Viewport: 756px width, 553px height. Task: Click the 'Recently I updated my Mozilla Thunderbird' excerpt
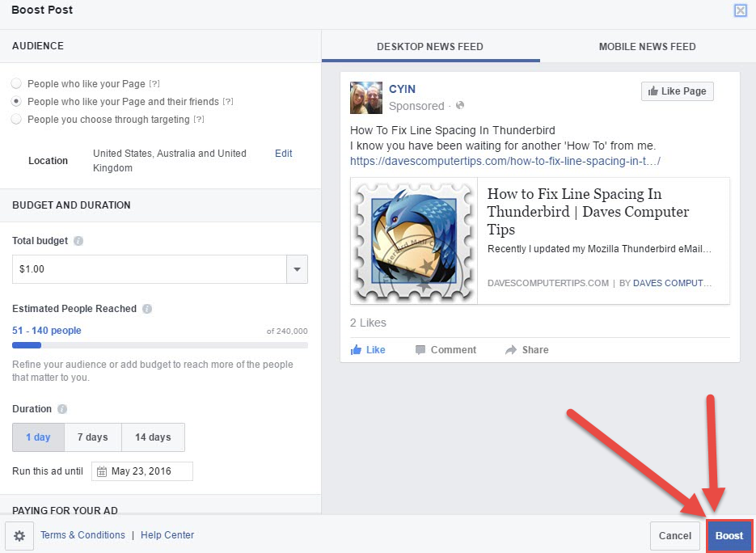[x=599, y=249]
